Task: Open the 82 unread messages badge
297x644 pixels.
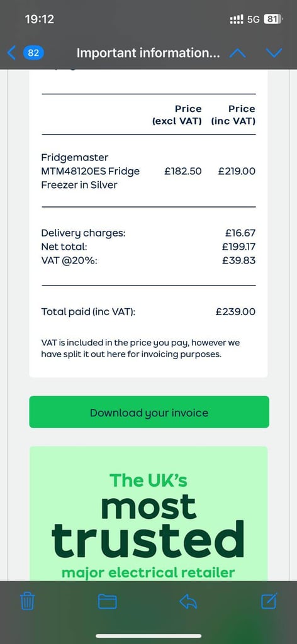Action: point(33,53)
